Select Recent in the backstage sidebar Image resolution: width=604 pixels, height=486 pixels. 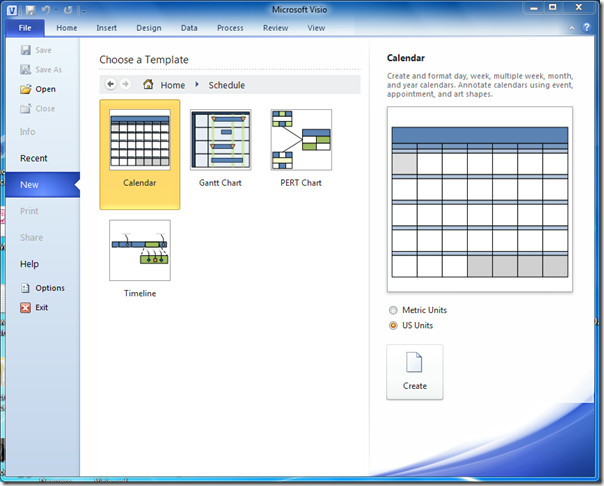point(34,158)
